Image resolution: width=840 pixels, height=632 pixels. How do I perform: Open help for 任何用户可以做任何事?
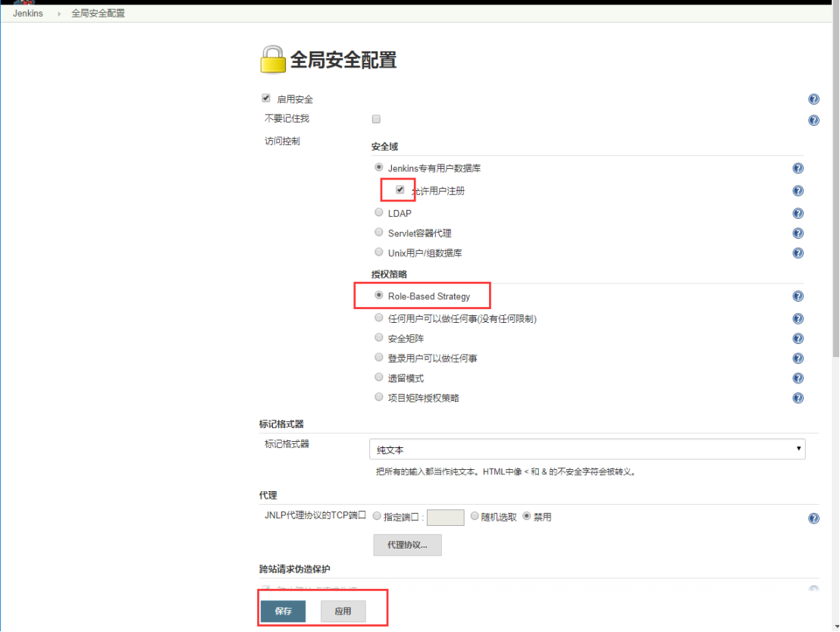tap(798, 319)
